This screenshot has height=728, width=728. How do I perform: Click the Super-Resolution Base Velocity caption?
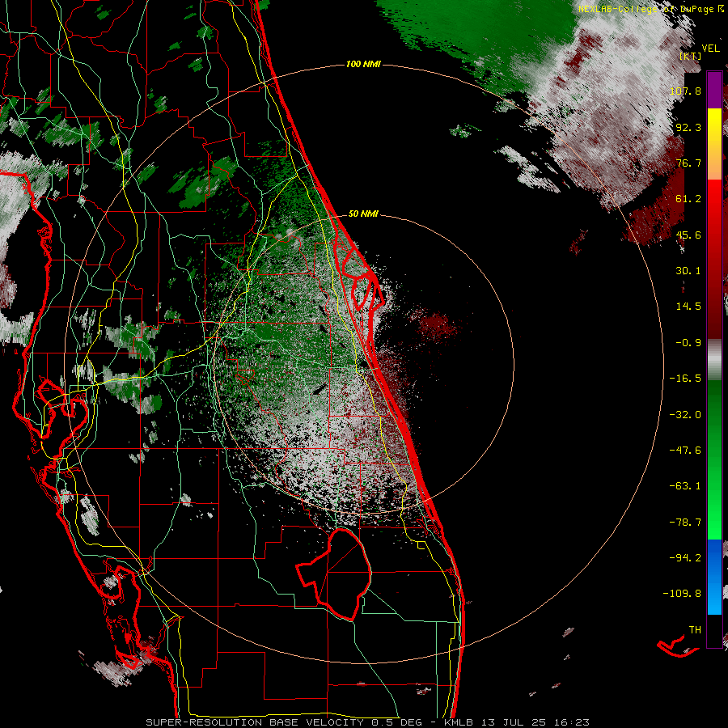click(368, 722)
